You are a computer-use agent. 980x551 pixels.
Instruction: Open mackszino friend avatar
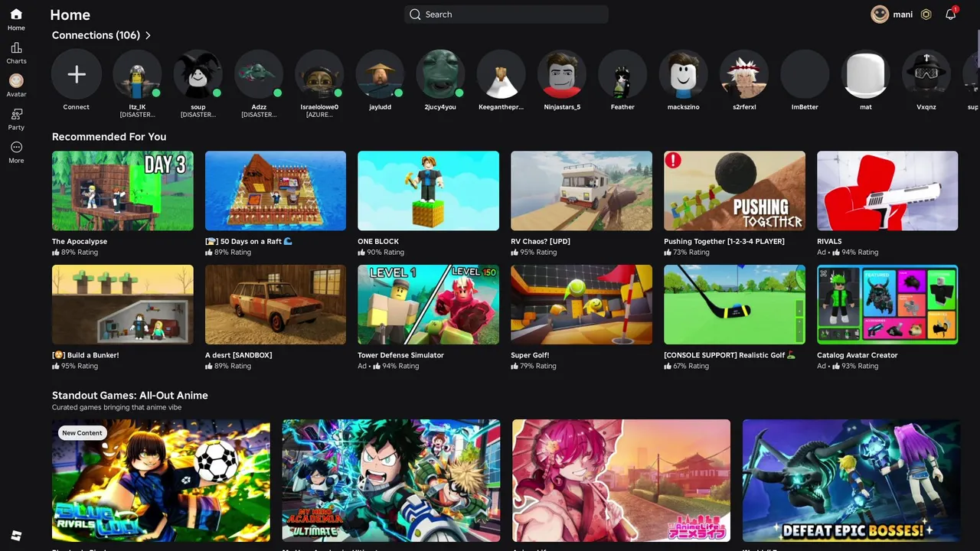tap(683, 74)
